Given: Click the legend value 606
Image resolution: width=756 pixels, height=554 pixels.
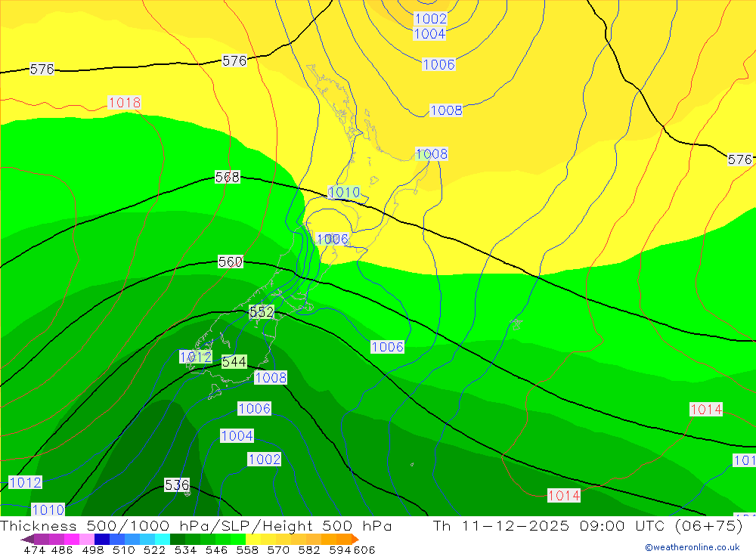Looking at the screenshot, I should coord(364,549).
